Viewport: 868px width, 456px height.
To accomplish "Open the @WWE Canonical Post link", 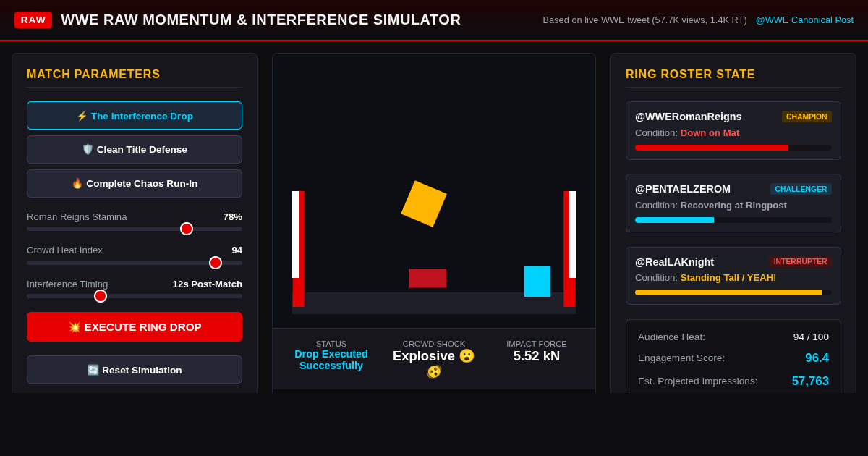I will (804, 20).
